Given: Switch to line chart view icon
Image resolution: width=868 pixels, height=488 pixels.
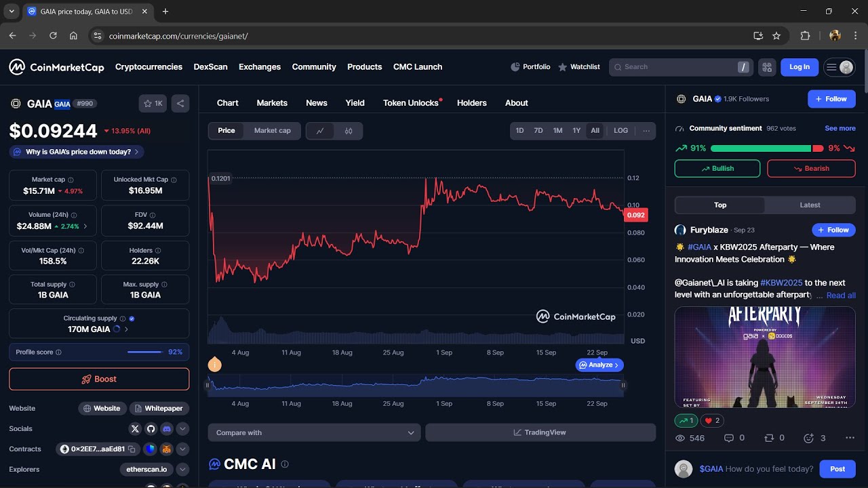Looking at the screenshot, I should coord(320,131).
